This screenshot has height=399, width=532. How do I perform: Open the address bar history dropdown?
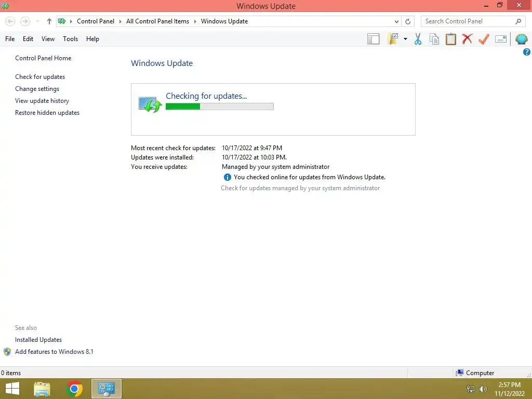396,21
